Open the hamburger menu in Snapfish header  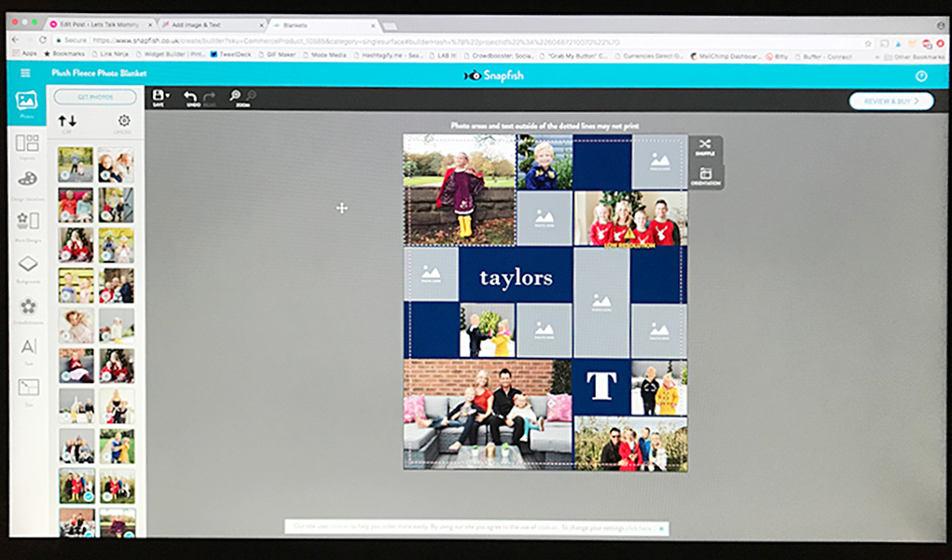point(25,73)
